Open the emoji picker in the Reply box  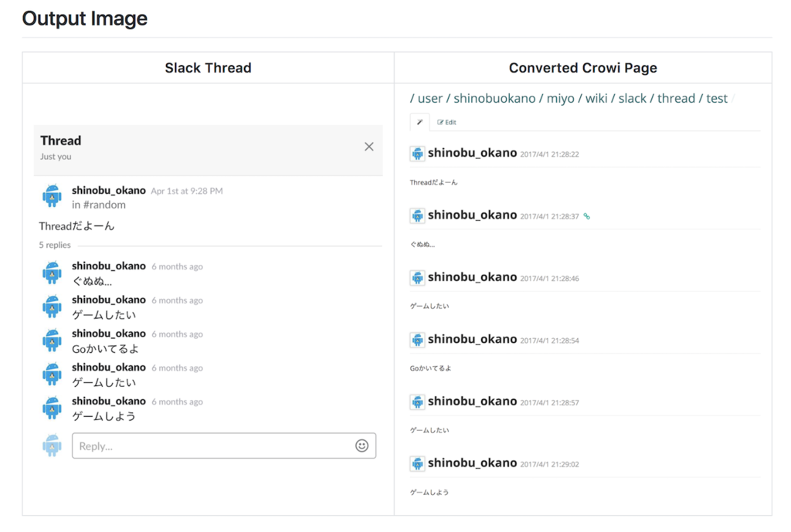362,446
